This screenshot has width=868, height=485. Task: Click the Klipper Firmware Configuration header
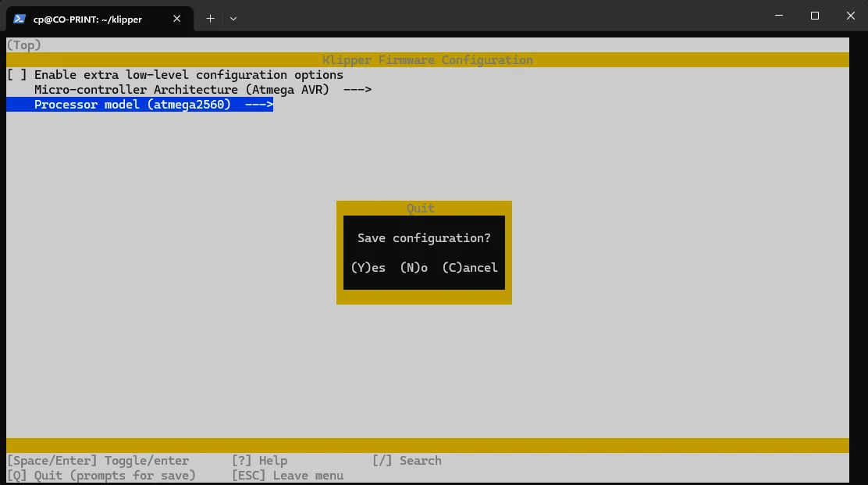click(x=427, y=60)
